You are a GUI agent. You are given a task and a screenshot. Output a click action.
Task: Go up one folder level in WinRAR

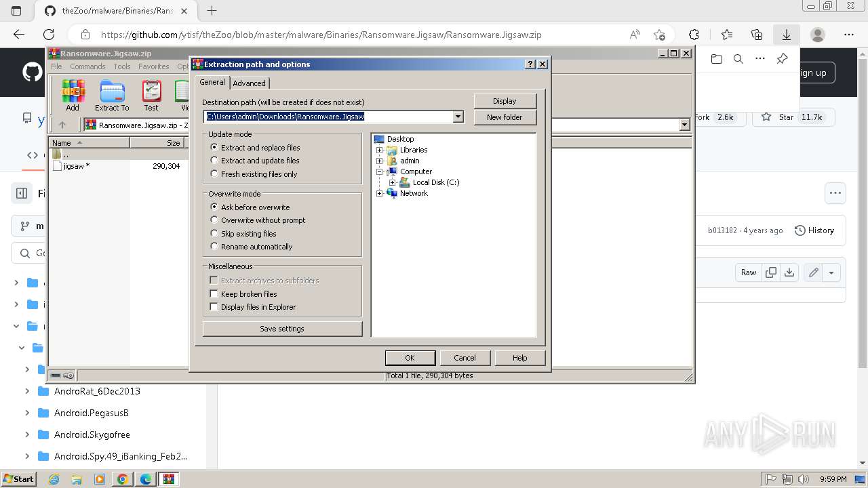(x=62, y=125)
